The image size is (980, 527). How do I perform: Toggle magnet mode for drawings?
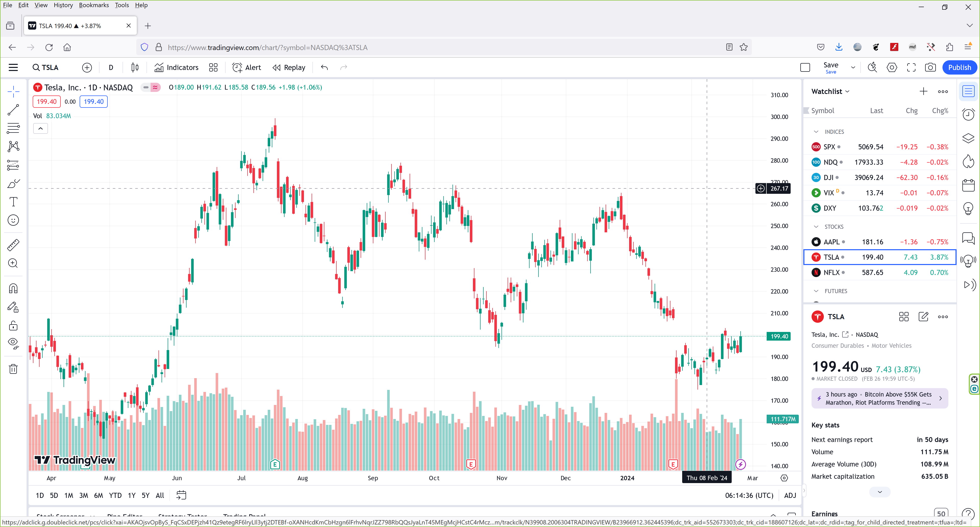(x=13, y=289)
